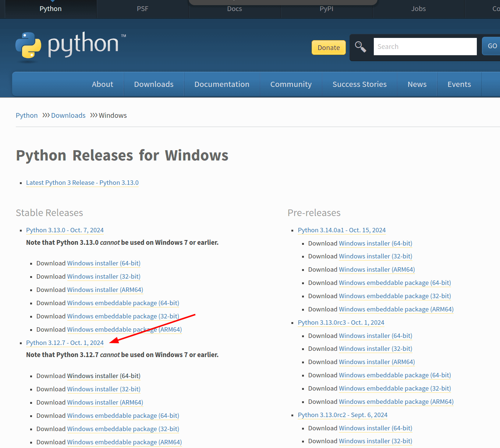Screen dimensions: 500x448
Task: Open Python 3.13.0 - Oct. 7, 2024 release
Action: [65, 230]
